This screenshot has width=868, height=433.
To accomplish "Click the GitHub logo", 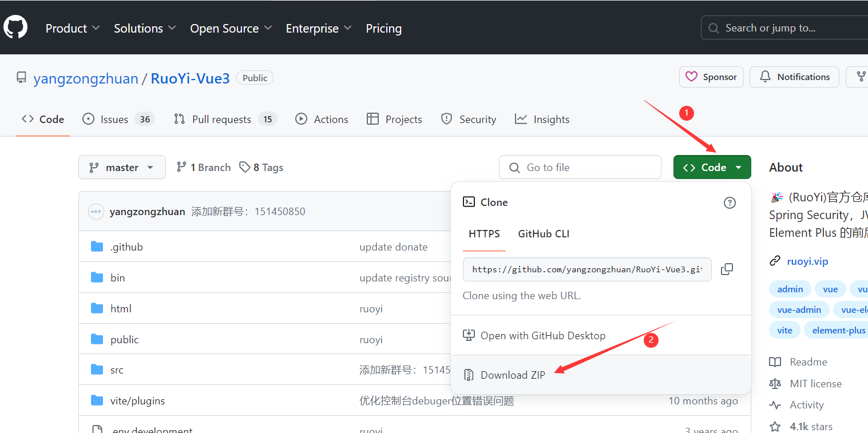I will pos(15,26).
